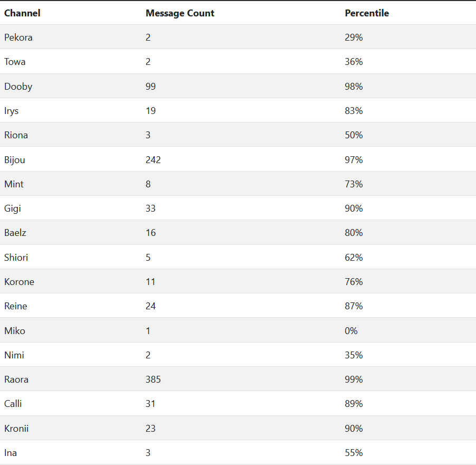Select the Kronii channel cell
This screenshot has height=465, width=476.
click(x=16, y=429)
